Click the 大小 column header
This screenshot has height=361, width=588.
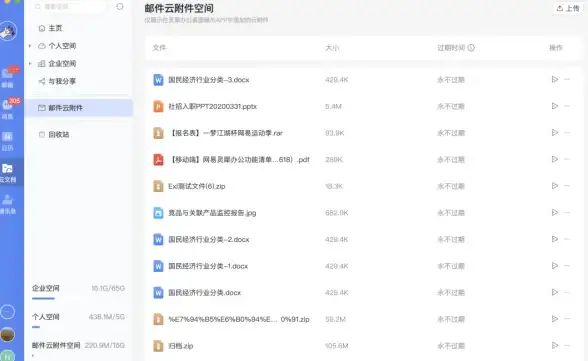click(332, 48)
